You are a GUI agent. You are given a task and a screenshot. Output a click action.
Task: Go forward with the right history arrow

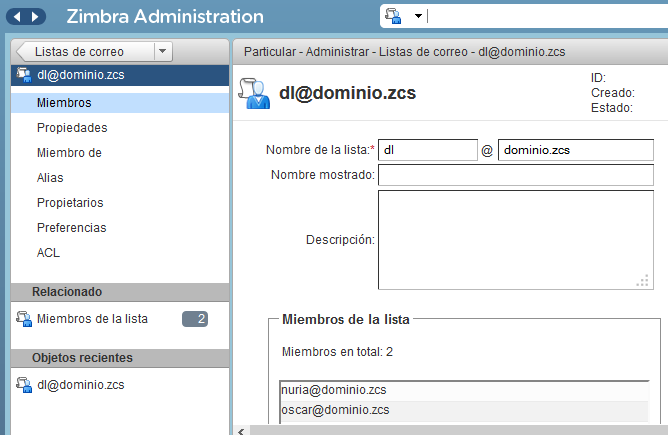click(x=35, y=17)
